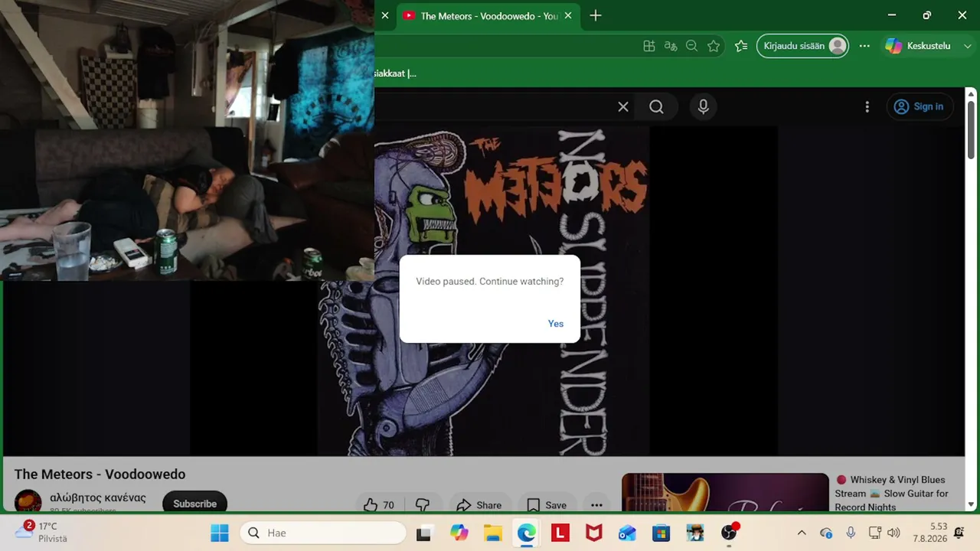Close The Meteors - Voodoowedo tab
This screenshot has height=551, width=980.
[568, 15]
